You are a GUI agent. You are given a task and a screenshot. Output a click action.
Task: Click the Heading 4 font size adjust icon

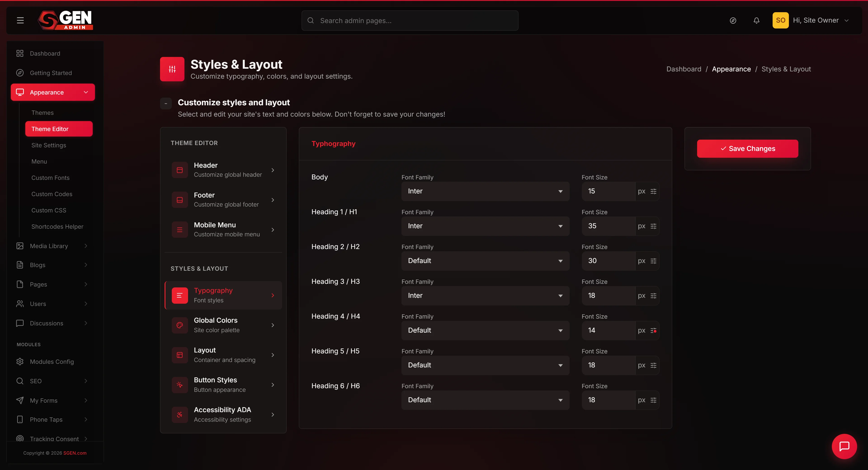653,331
